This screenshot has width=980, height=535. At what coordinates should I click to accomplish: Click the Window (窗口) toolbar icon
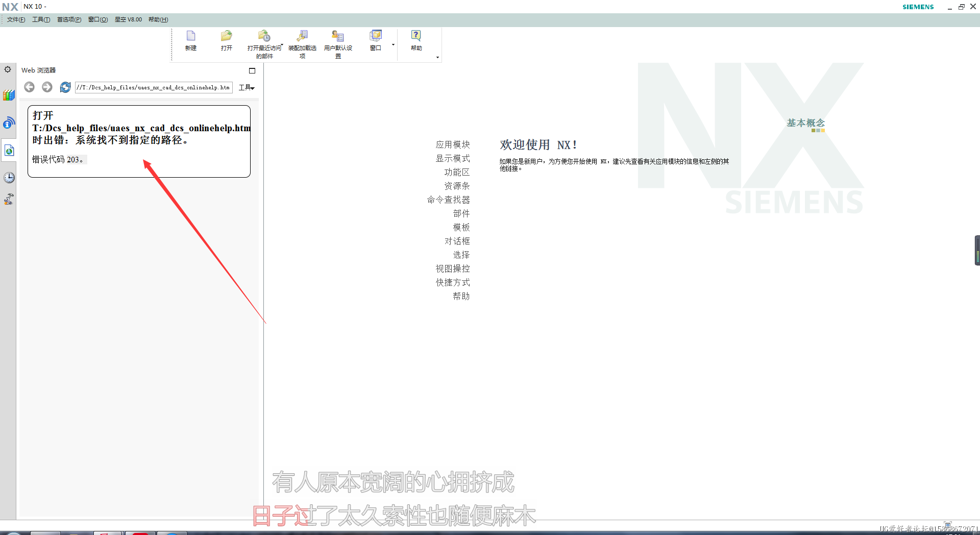(376, 36)
